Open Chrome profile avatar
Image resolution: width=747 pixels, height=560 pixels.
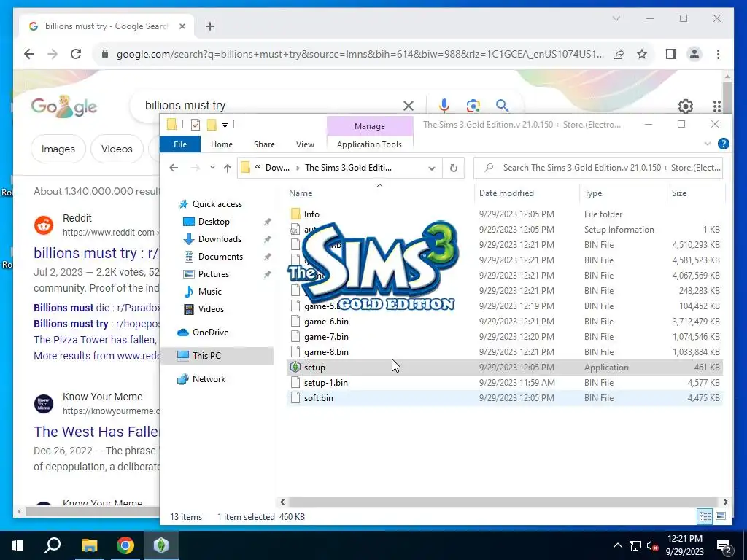(x=694, y=54)
